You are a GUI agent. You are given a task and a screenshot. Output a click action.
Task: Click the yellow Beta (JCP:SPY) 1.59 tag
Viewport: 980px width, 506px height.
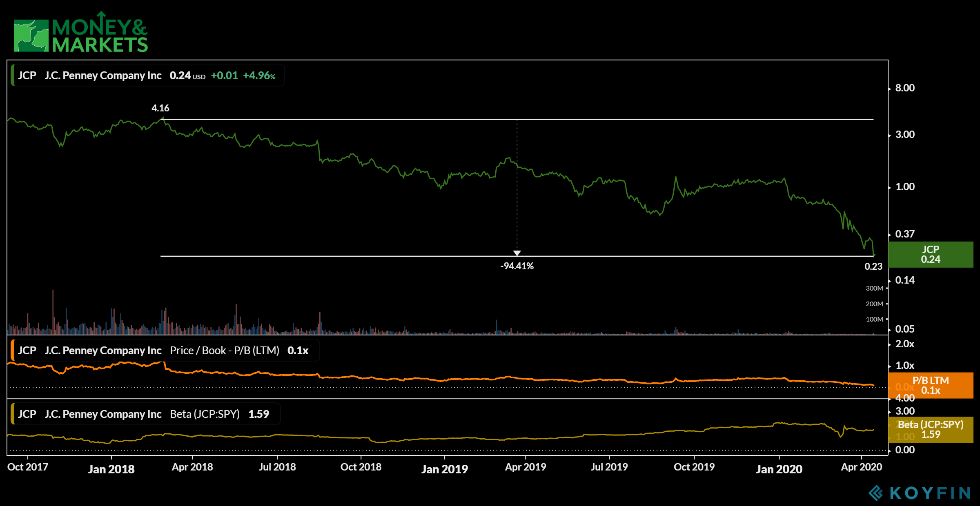(931, 429)
